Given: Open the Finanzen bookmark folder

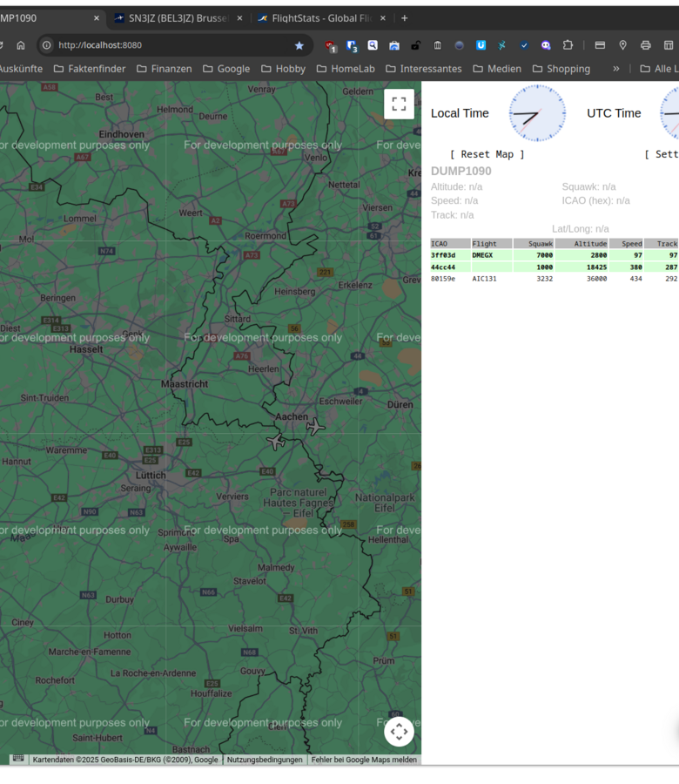Looking at the screenshot, I should (x=165, y=69).
